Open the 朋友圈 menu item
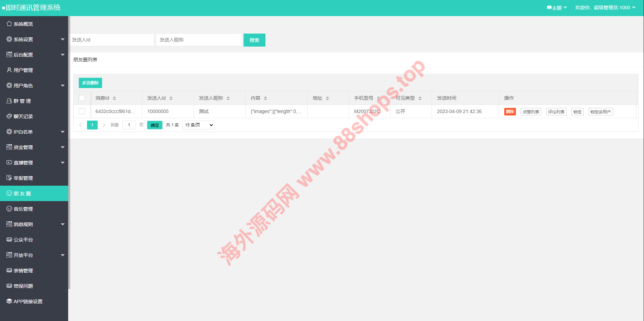 click(23, 194)
